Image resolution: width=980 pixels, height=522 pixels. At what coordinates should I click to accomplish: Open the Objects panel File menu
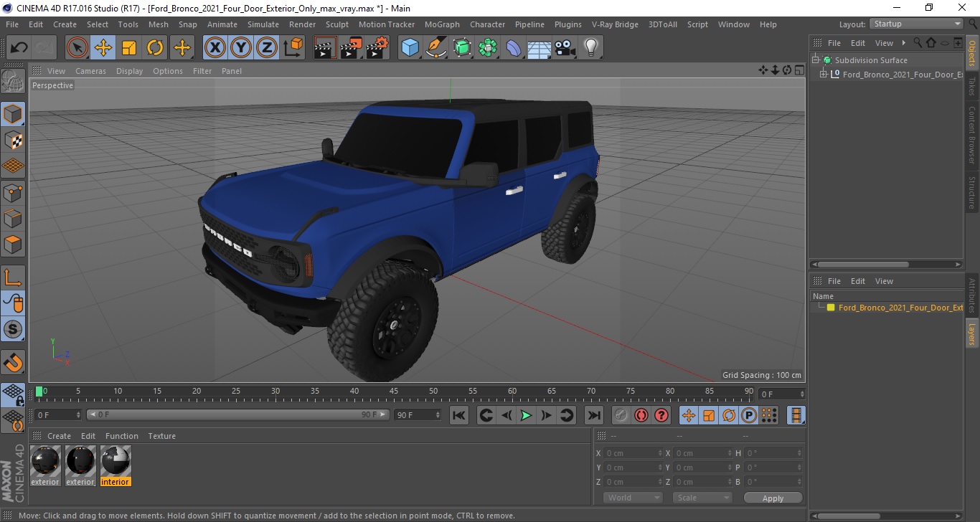click(834, 43)
